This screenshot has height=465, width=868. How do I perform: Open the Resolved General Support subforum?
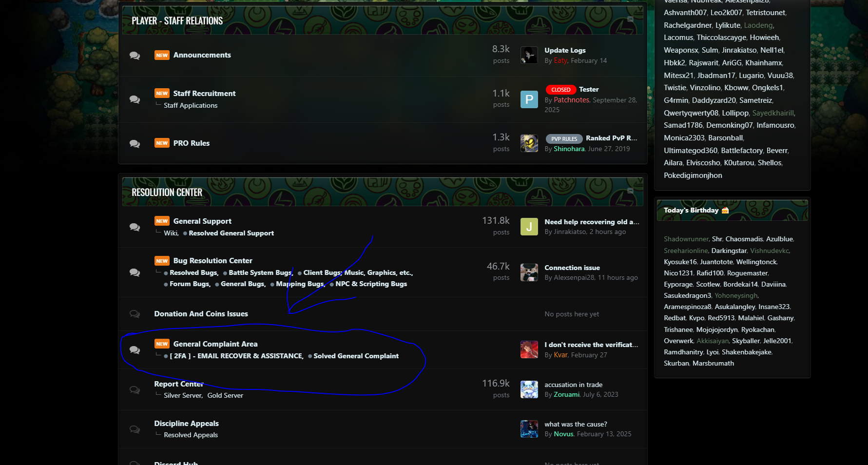[x=231, y=233]
